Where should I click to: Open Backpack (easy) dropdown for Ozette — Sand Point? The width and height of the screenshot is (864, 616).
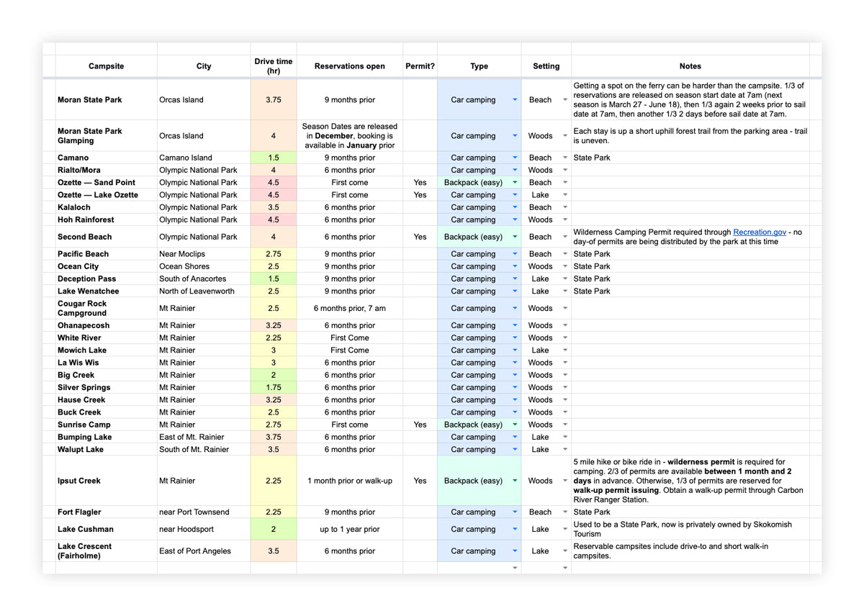click(514, 183)
